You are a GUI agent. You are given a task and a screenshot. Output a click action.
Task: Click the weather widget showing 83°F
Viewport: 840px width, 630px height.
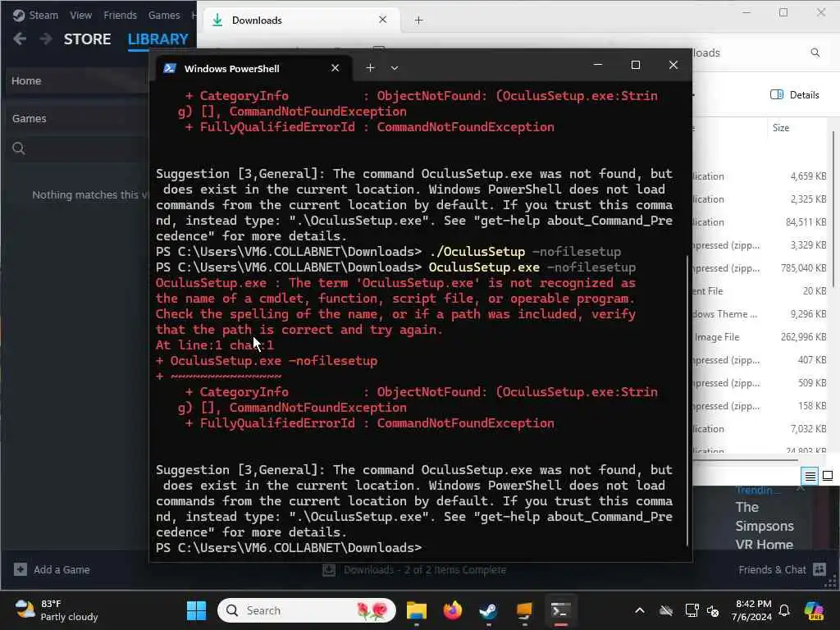click(57, 610)
